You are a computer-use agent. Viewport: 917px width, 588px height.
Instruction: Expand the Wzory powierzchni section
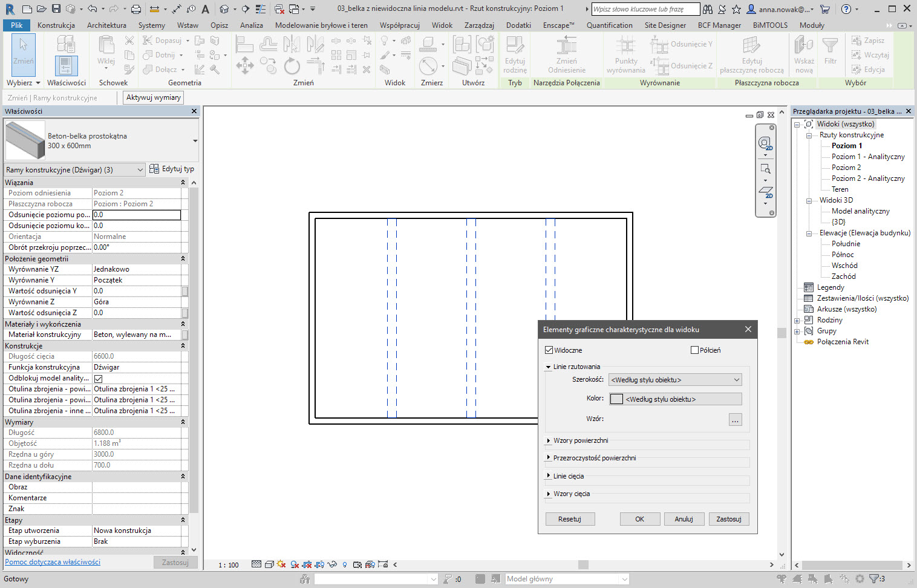(549, 441)
